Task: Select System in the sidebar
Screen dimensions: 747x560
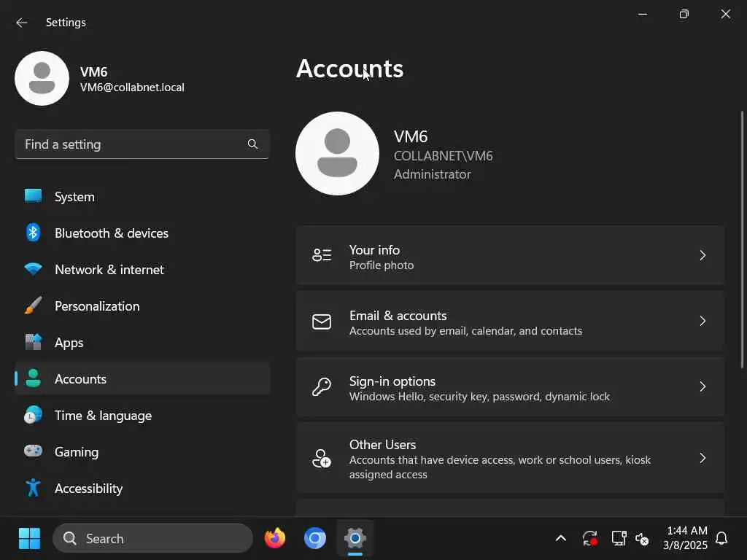Action: (x=142, y=197)
